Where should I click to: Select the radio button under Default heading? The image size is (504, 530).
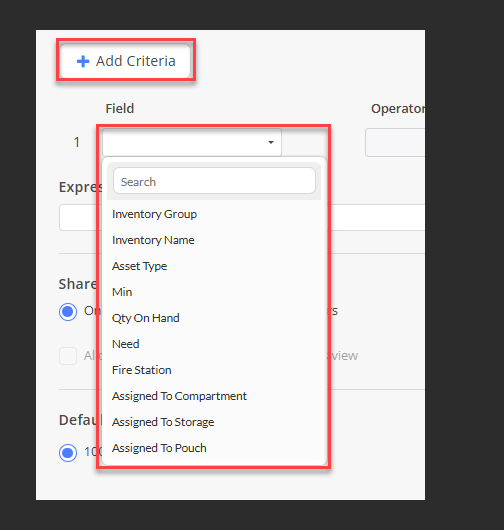(x=68, y=453)
